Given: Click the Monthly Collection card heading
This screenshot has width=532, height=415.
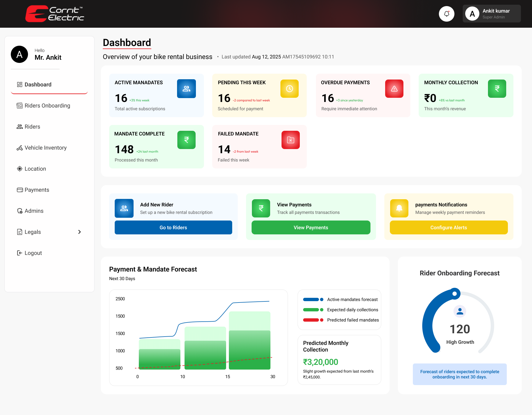Looking at the screenshot, I should 451,83.
